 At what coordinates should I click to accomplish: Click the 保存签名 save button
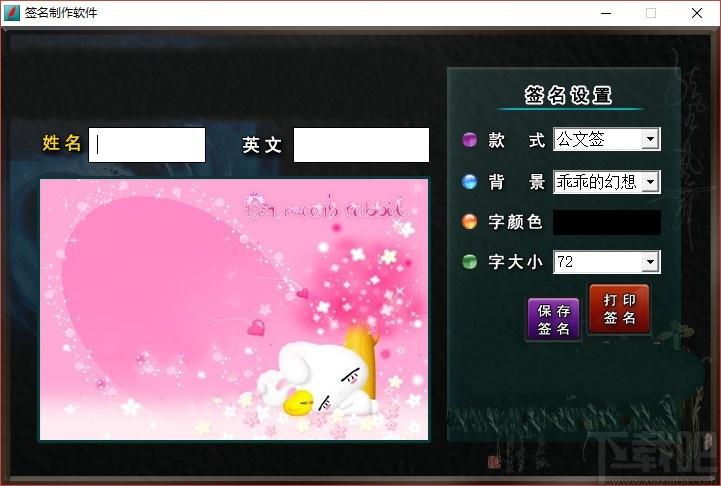click(x=554, y=319)
